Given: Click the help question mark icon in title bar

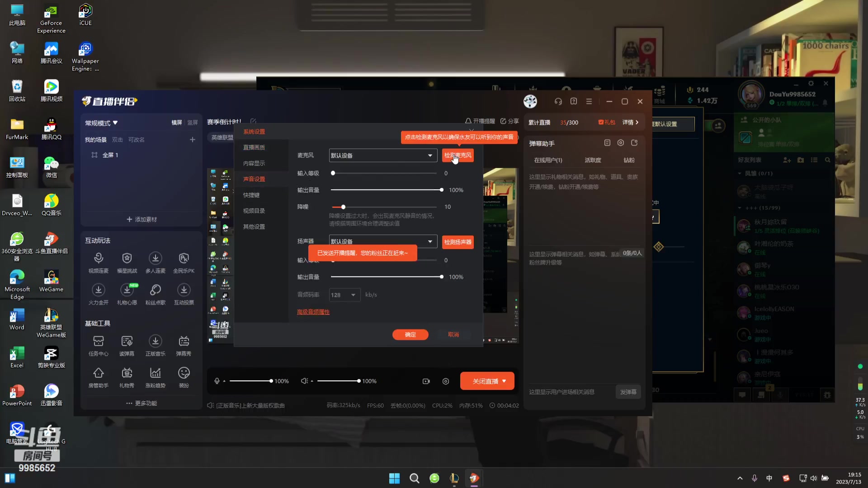Looking at the screenshot, I should pyautogui.click(x=574, y=101).
